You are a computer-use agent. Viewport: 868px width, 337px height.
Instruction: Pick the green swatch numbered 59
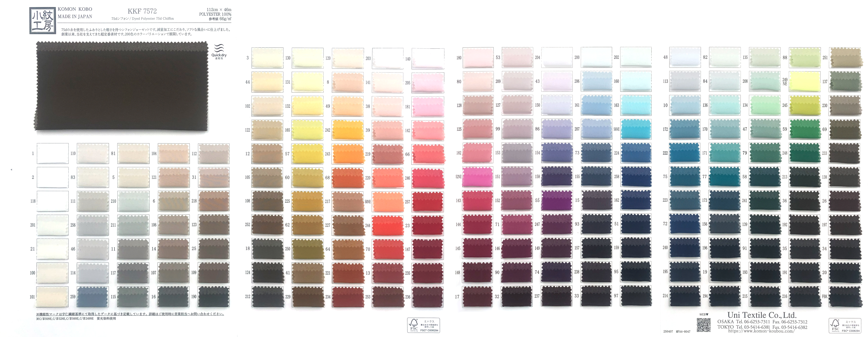pyautogui.click(x=804, y=129)
